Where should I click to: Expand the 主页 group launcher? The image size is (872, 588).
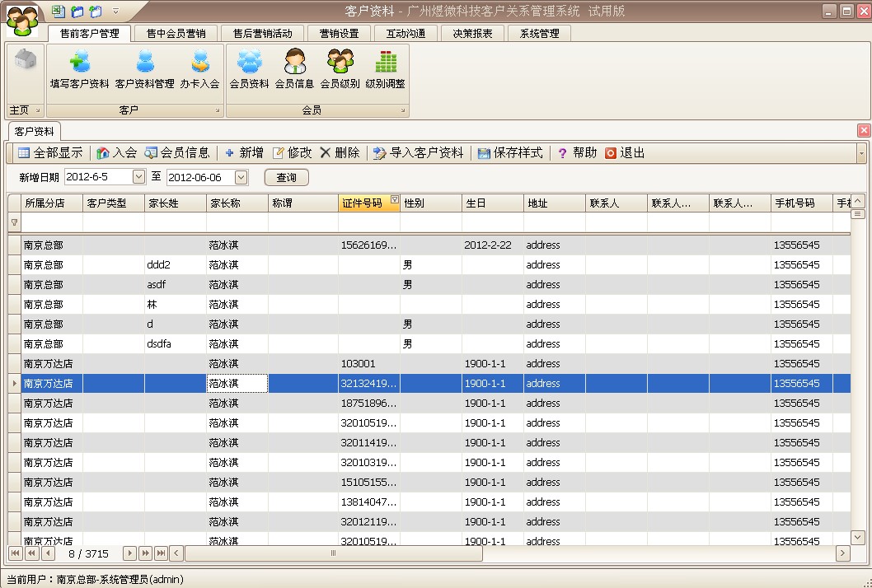coord(38,110)
